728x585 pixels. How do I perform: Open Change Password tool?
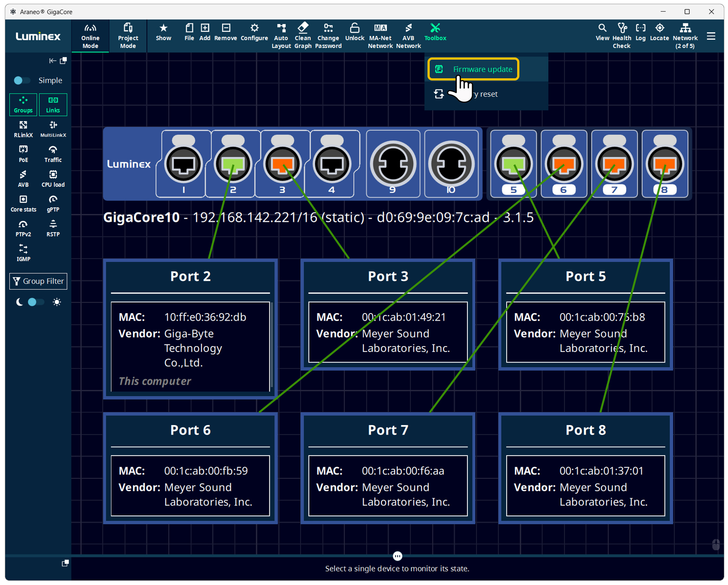(x=328, y=36)
